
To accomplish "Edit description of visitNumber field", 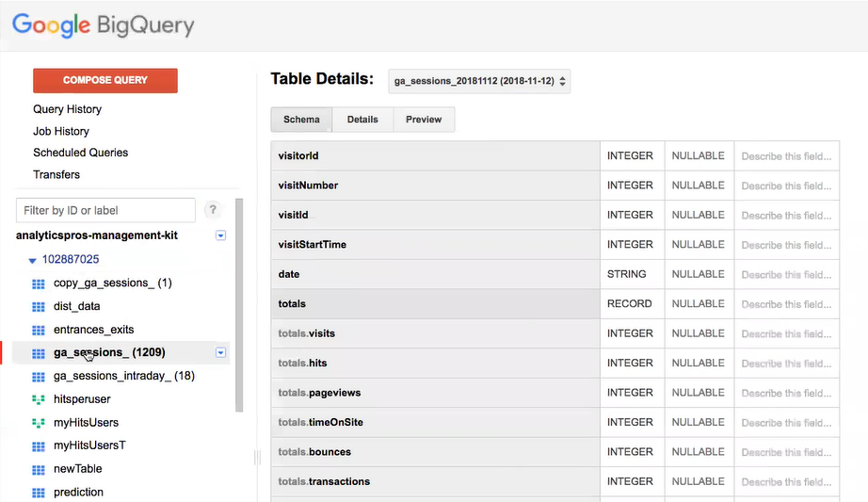I will coord(786,186).
